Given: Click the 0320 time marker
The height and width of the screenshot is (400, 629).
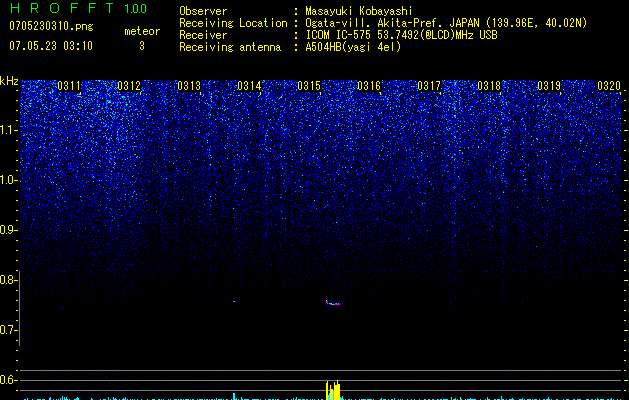Looking at the screenshot, I should click(609, 86).
